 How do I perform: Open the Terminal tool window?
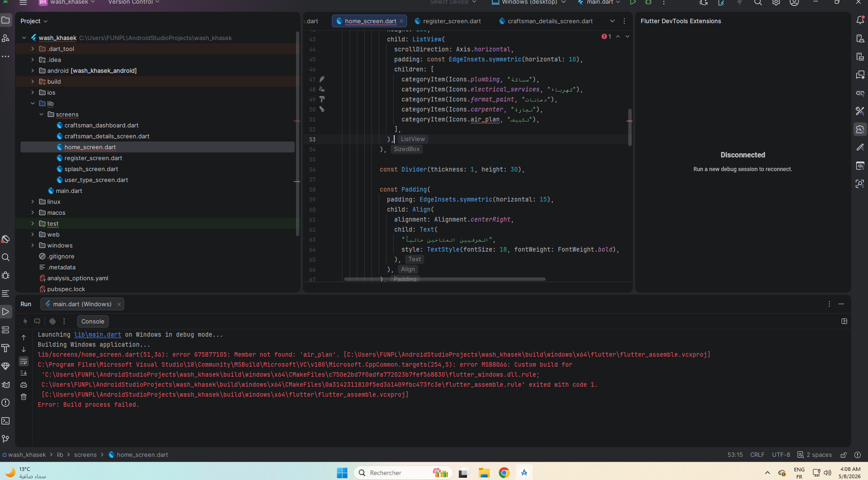click(5, 421)
